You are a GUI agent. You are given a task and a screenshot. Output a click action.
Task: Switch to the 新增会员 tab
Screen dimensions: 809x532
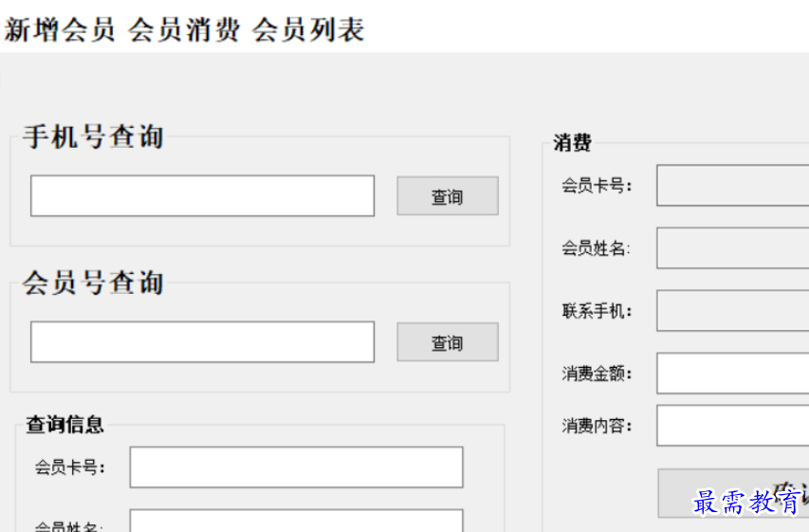click(x=60, y=30)
